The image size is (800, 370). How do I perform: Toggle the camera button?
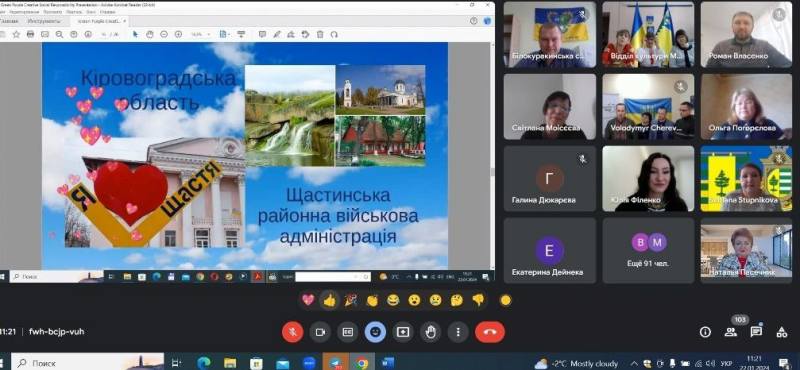pyautogui.click(x=320, y=332)
